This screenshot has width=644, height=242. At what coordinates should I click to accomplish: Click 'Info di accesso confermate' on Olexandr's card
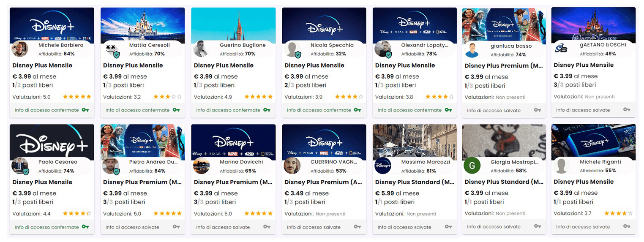click(x=409, y=110)
